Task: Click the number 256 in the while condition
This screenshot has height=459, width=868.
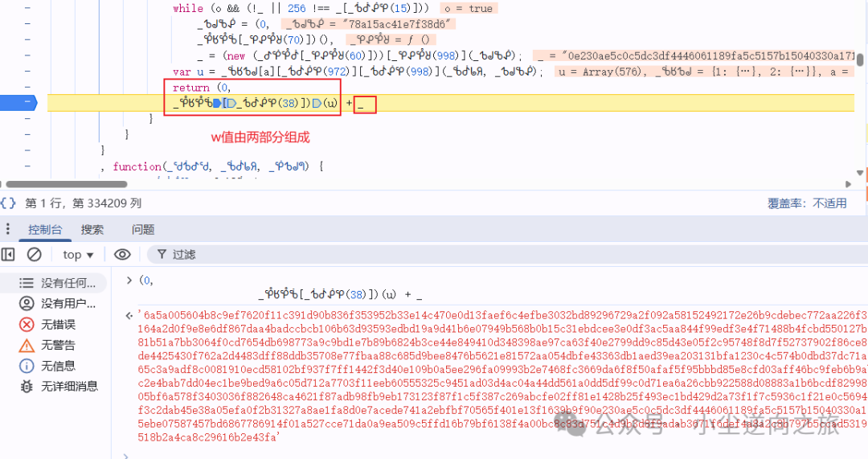Action: tap(296, 8)
